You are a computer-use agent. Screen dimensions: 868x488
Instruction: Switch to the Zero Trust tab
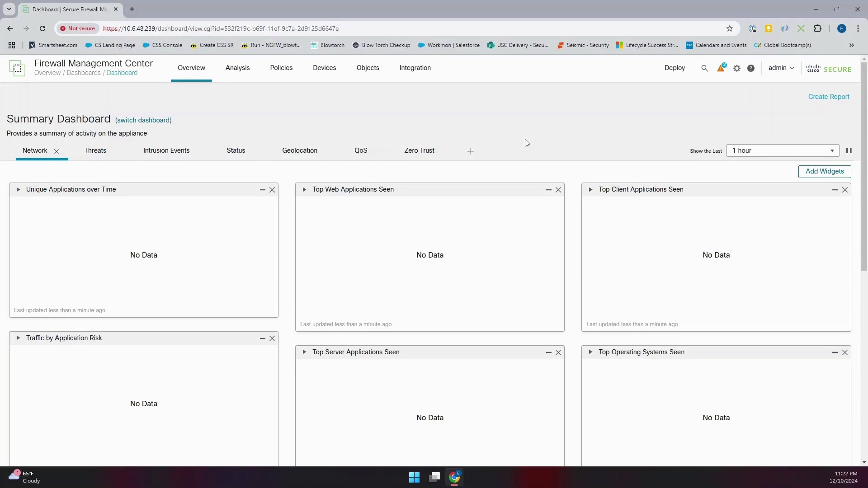[419, 150]
